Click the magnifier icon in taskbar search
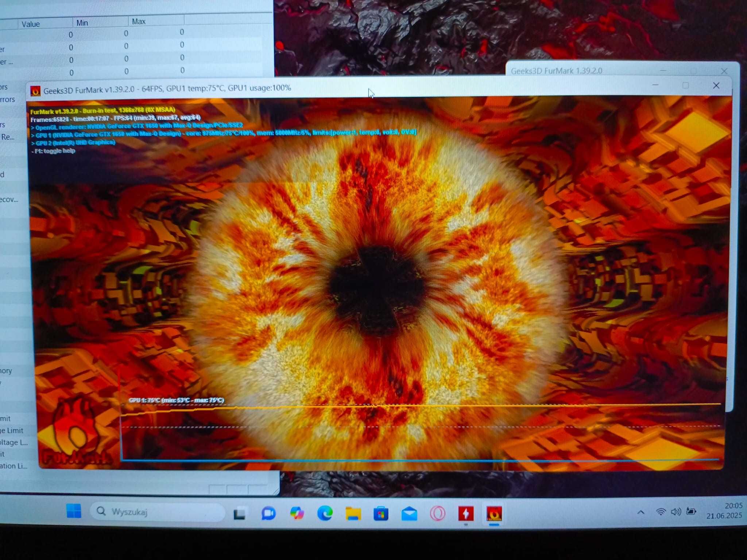The height and width of the screenshot is (560, 747). point(101,511)
